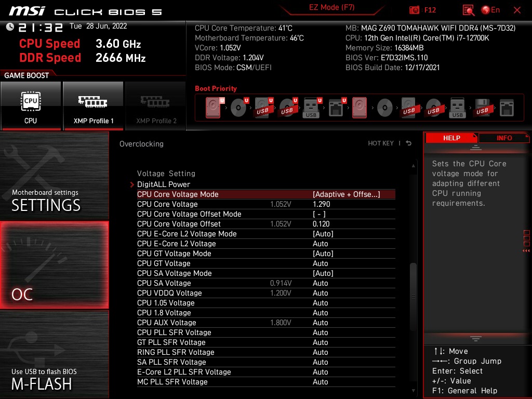Select the CPU 1.05 Voltage row
This screenshot has width=532, height=399.
(266, 303)
